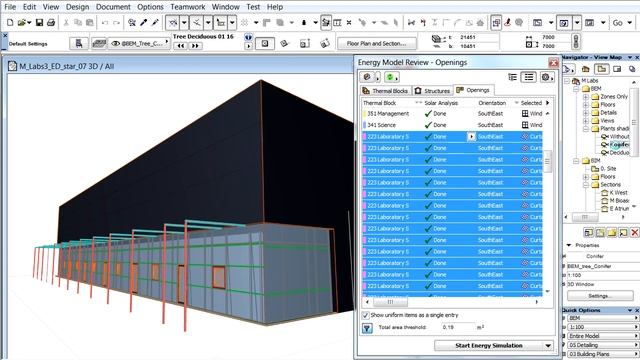Choose the rotated geometry method icon
This screenshot has width=640, height=360.
284,43
